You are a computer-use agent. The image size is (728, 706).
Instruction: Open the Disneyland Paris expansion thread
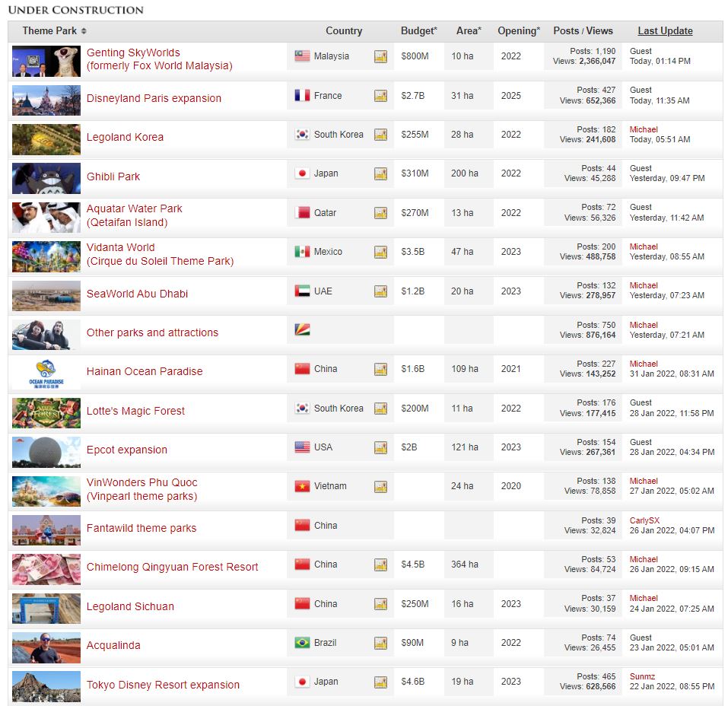tap(154, 98)
